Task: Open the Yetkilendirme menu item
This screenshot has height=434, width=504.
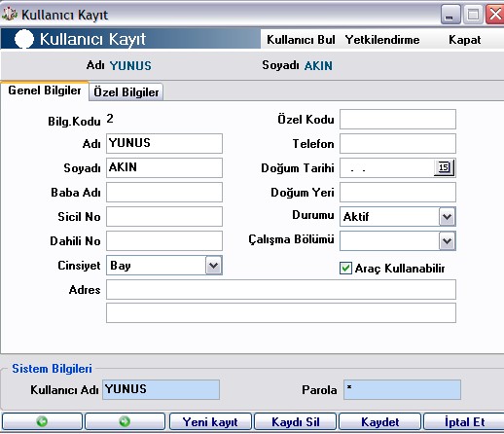Action: (382, 40)
